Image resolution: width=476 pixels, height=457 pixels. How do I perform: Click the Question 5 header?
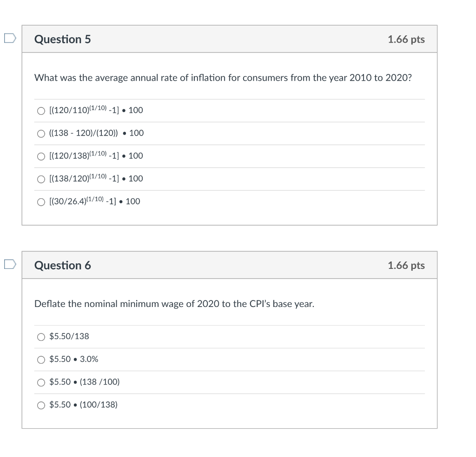tap(62, 39)
